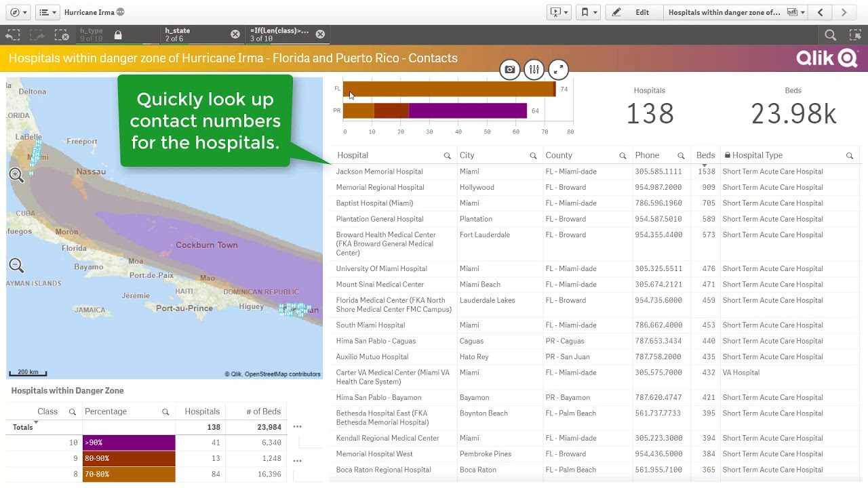This screenshot has width=868, height=488.
Task: Go to the previous sheet
Action: coord(821,12)
